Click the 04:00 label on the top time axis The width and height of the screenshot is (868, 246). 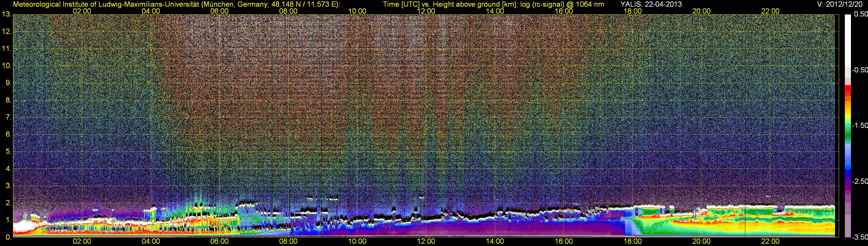tap(151, 11)
